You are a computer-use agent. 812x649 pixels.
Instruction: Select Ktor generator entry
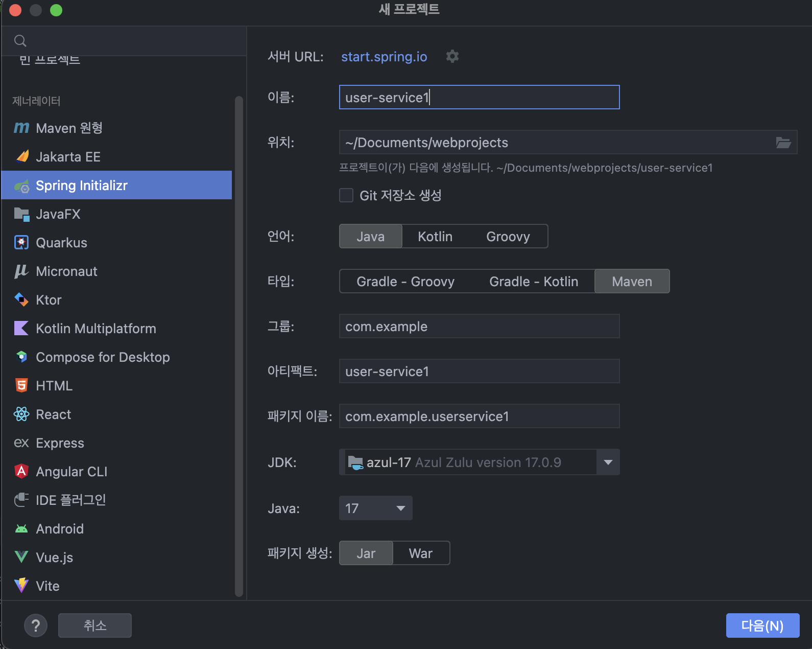(117, 300)
